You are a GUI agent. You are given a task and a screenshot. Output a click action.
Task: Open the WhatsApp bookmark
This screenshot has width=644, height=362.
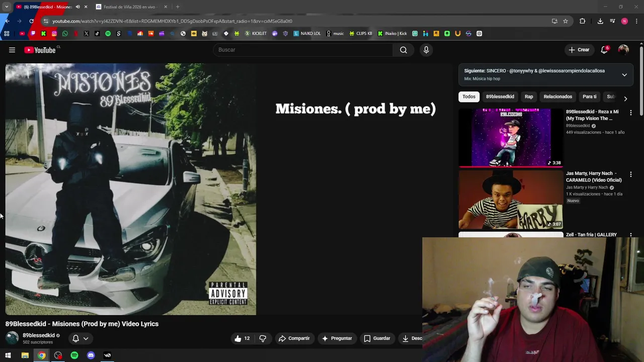click(x=65, y=34)
